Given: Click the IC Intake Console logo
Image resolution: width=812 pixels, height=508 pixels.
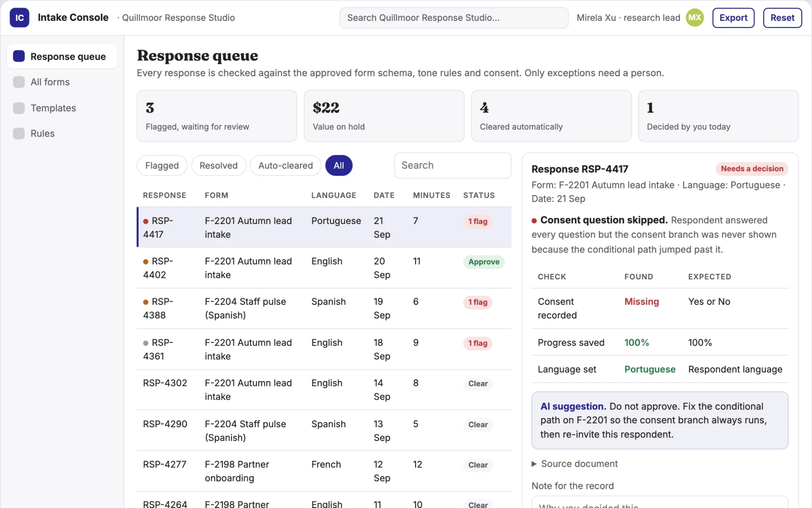Looking at the screenshot, I should 19,18.
